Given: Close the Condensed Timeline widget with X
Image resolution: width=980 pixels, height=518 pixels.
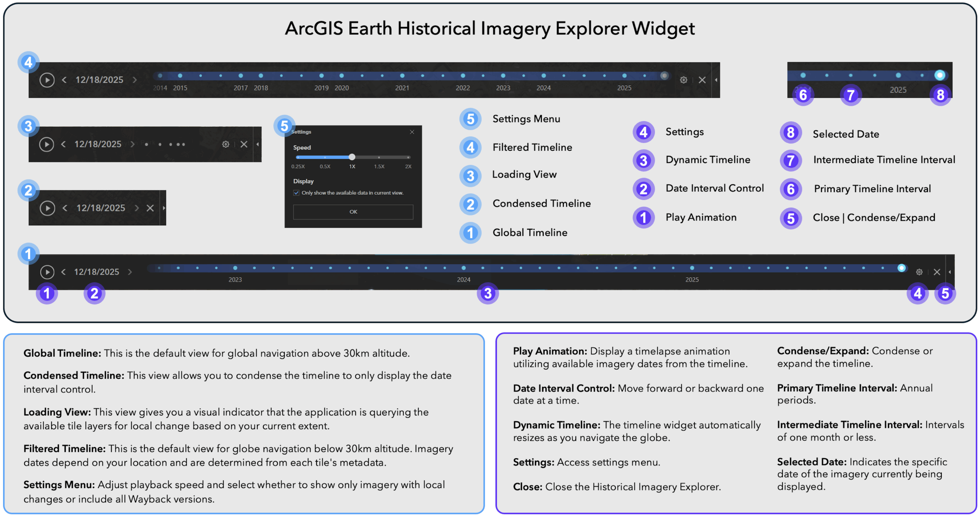Looking at the screenshot, I should click(x=150, y=208).
